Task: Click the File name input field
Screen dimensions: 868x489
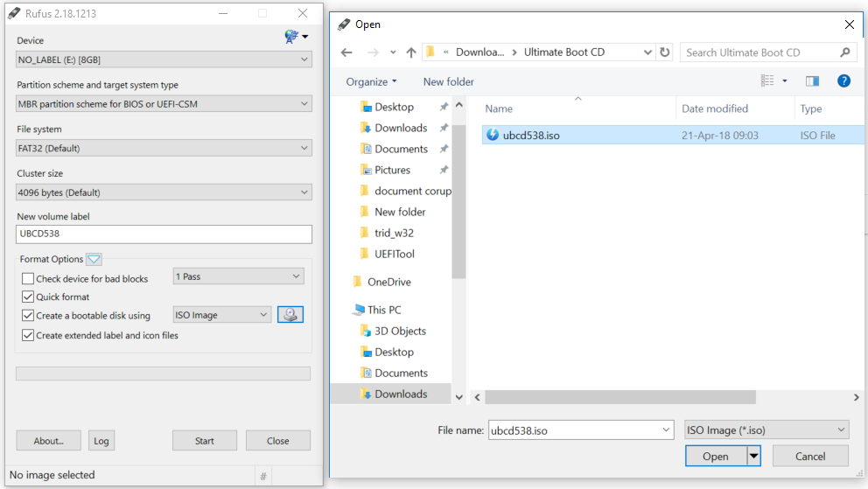Action: click(581, 430)
